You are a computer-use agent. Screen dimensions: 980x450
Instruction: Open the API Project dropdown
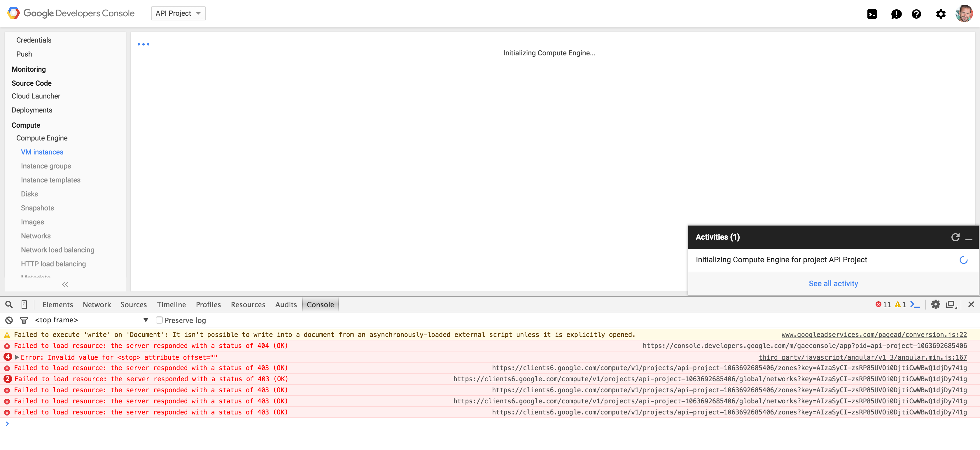pos(178,13)
